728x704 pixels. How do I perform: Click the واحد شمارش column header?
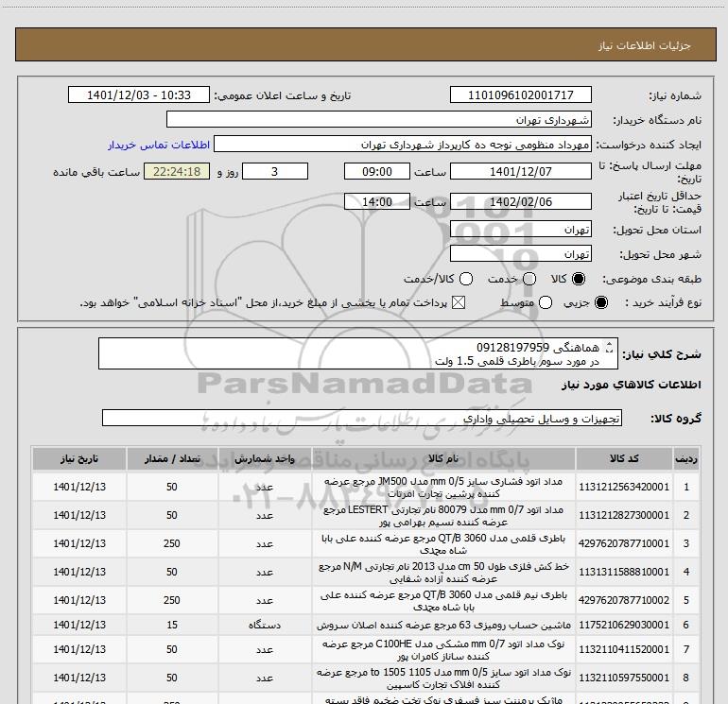click(265, 458)
